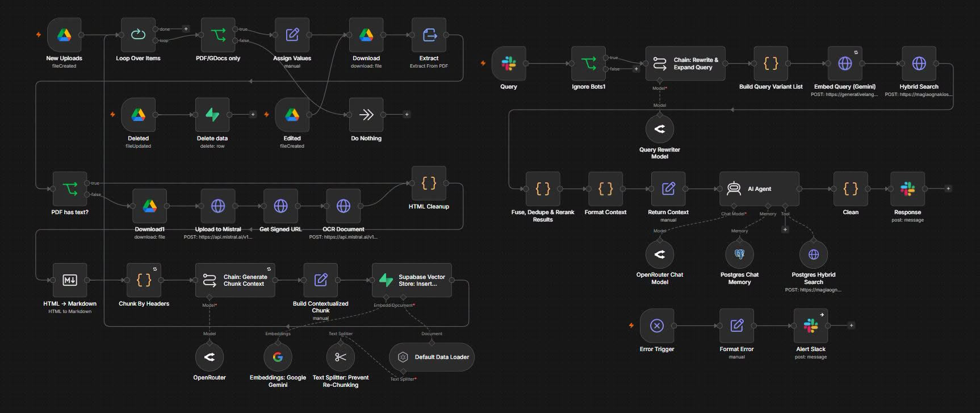The image size is (980, 413).
Task: Open the Hybrid Search HTTP node
Action: pyautogui.click(x=919, y=64)
